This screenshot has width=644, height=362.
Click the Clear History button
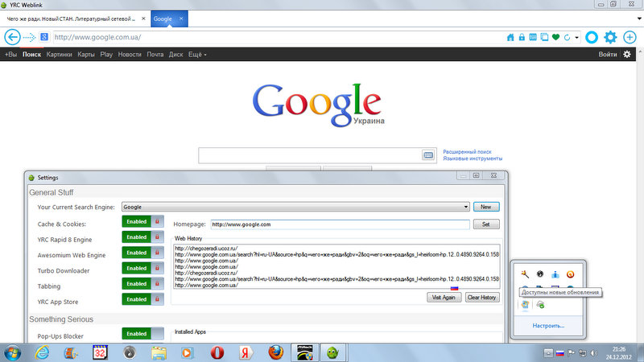(x=481, y=298)
